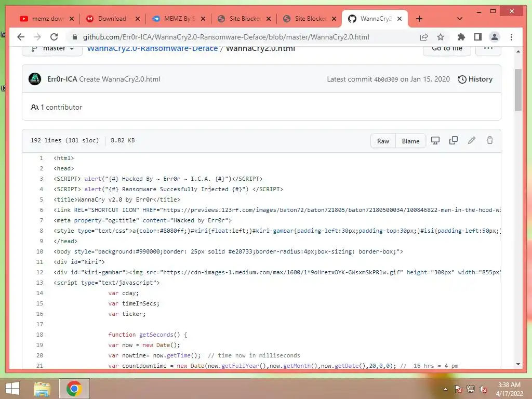532x399 pixels.
Task: Open the WannaCry2.0-Ransomware-Deface repository link
Action: pos(152,49)
